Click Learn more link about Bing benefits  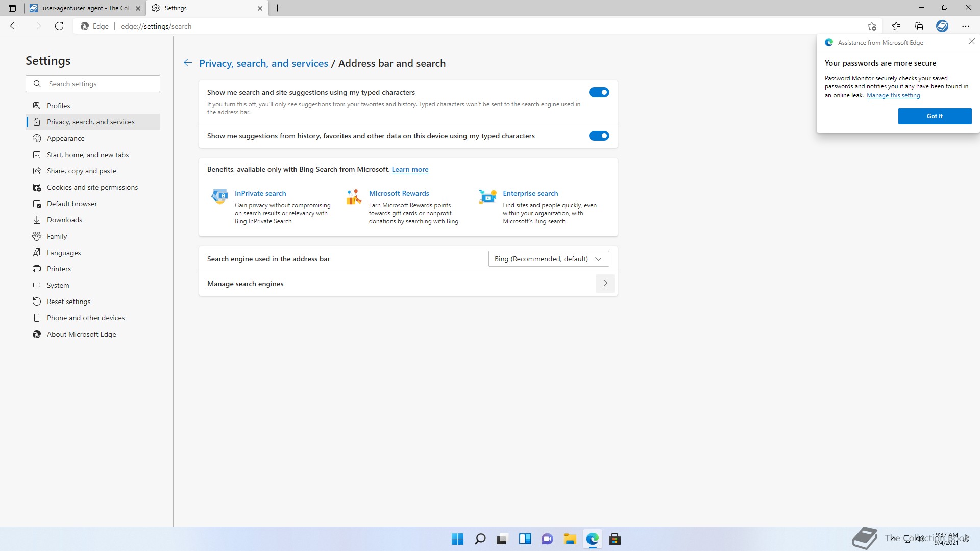(410, 169)
